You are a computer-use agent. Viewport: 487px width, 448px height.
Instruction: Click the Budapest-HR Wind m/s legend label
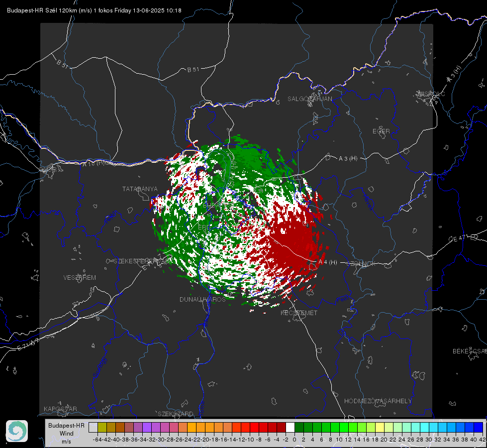pyautogui.click(x=67, y=433)
